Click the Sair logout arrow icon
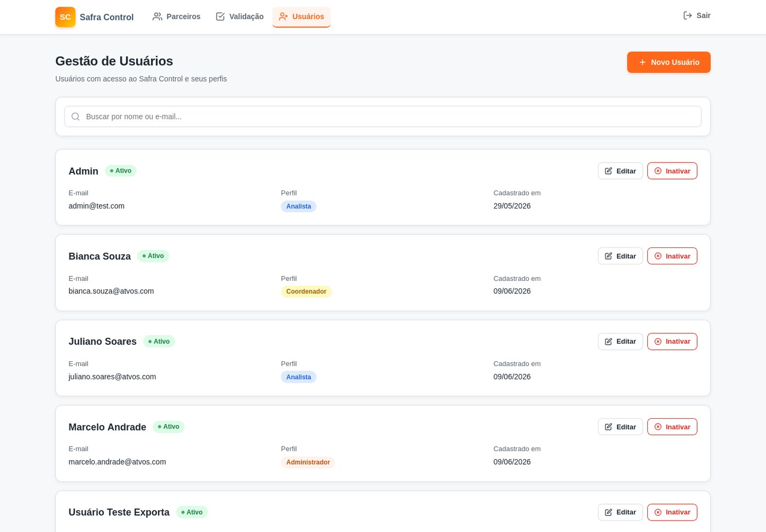This screenshot has height=532, width=766. tap(688, 15)
